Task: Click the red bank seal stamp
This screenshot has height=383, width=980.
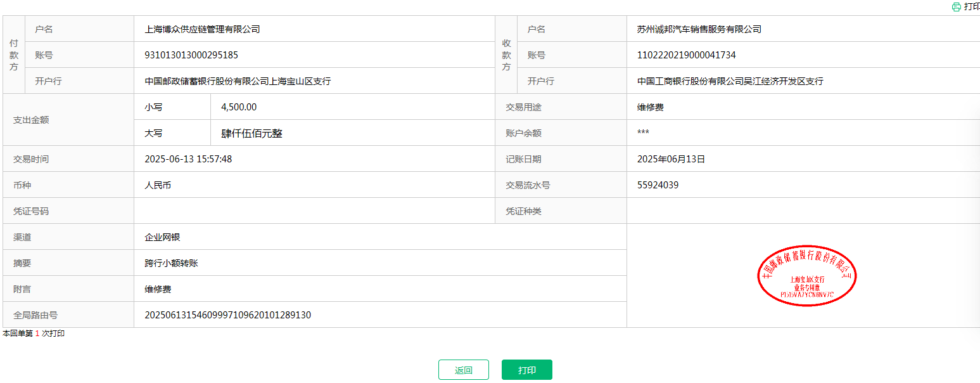Action: tap(806, 276)
